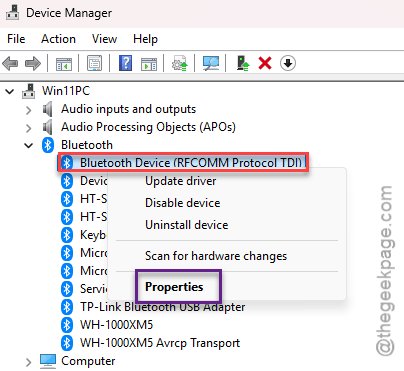Open the Action menu
Image resolution: width=404 pixels, height=371 pixels.
pos(58,39)
